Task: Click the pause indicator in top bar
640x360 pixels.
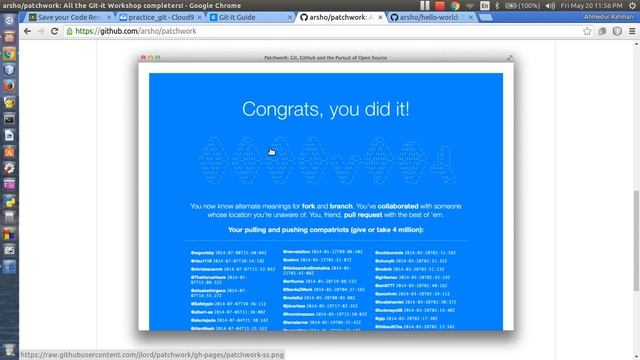Action: [x=424, y=6]
